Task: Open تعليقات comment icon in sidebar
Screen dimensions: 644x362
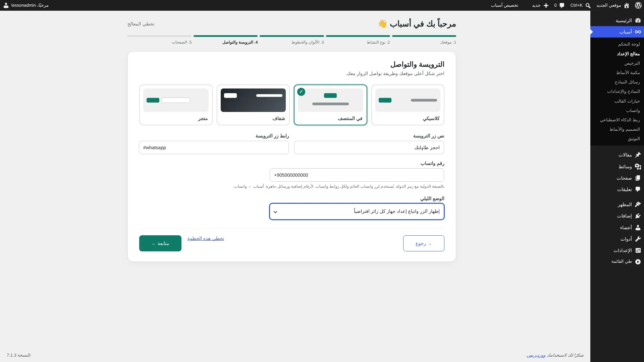Action: coord(638,189)
